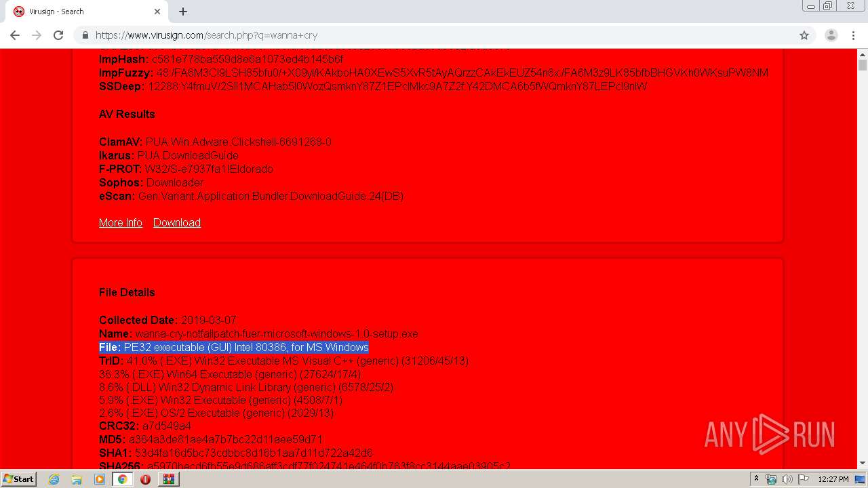Click the Chrome icon in the taskbar
Screen dimensions: 868x488
click(x=123, y=479)
